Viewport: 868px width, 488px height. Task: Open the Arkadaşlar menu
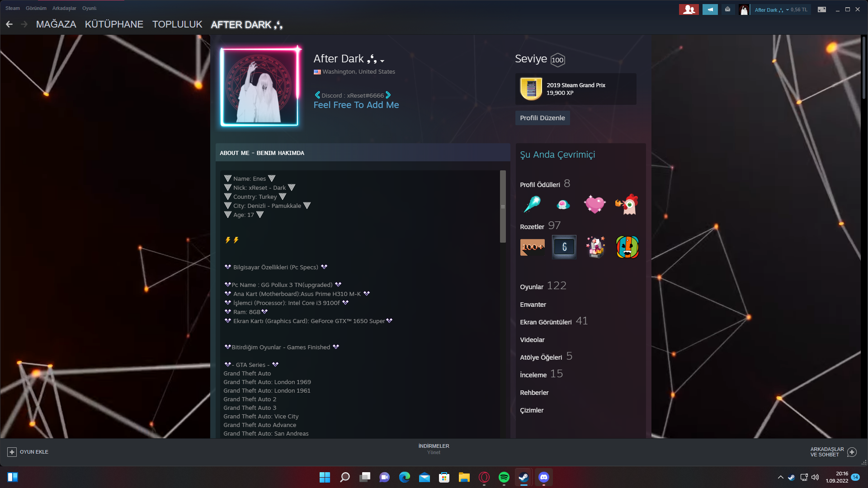pos(64,8)
